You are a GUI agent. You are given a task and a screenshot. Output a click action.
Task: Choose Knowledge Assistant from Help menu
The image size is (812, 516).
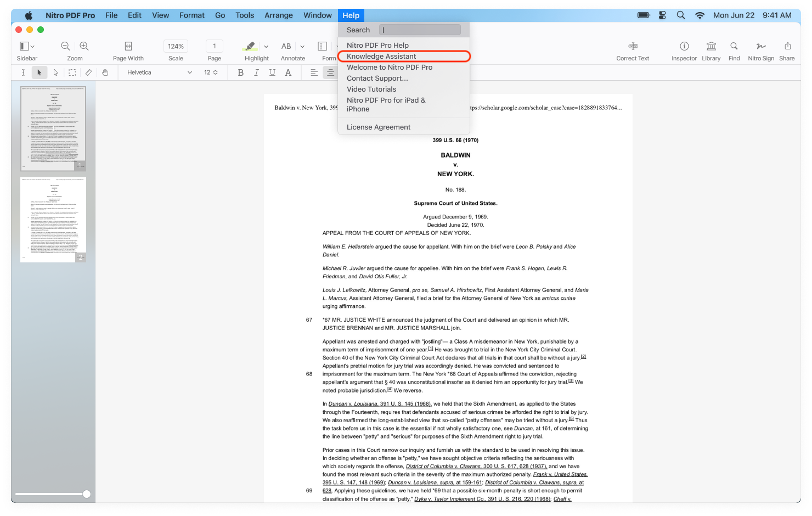pos(381,57)
